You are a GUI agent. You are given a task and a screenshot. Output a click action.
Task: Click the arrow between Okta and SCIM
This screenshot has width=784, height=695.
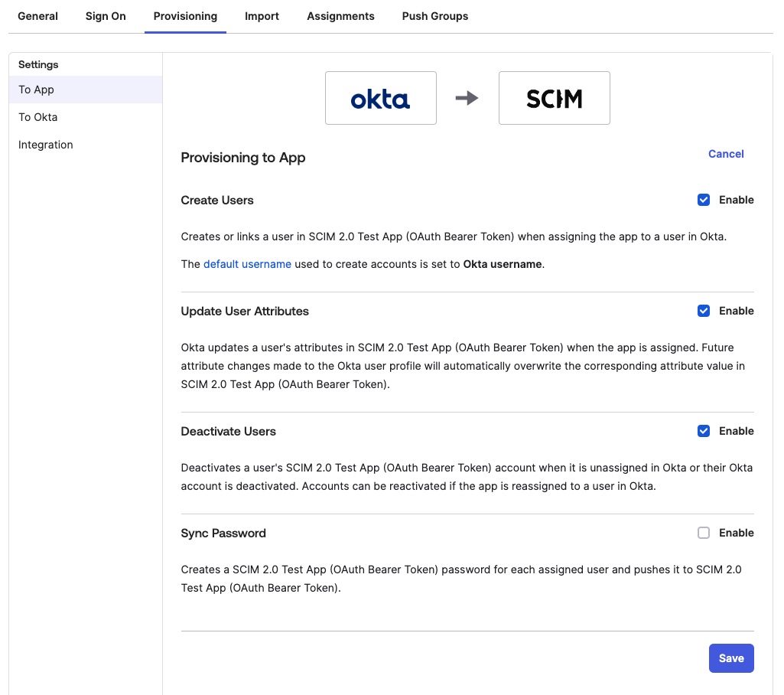pyautogui.click(x=467, y=98)
